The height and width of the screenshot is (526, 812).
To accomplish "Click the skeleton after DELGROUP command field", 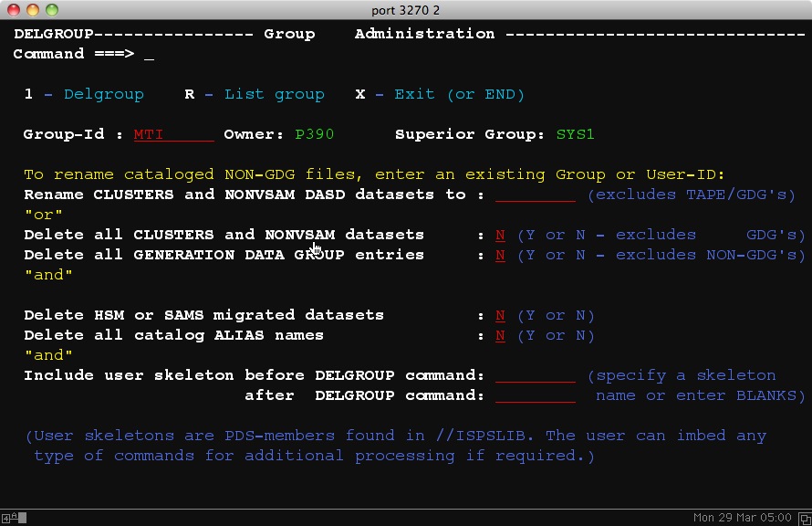I will pos(535,395).
